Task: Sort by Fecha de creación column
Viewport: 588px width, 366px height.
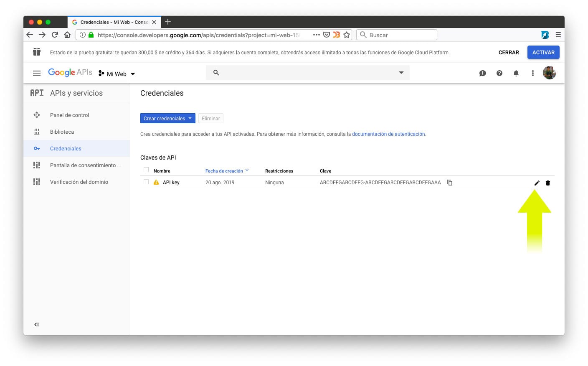Action: click(227, 171)
